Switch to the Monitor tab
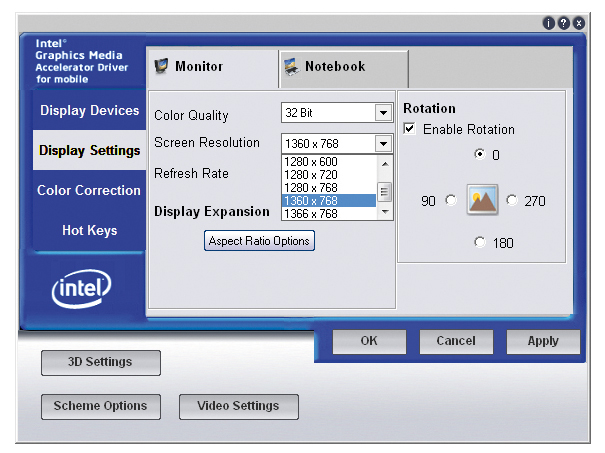The image size is (605, 453). 212,68
